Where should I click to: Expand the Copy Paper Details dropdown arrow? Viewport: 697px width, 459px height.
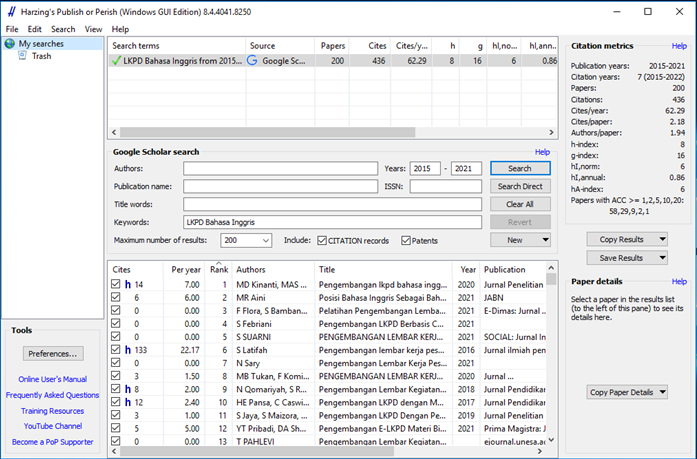tap(662, 392)
